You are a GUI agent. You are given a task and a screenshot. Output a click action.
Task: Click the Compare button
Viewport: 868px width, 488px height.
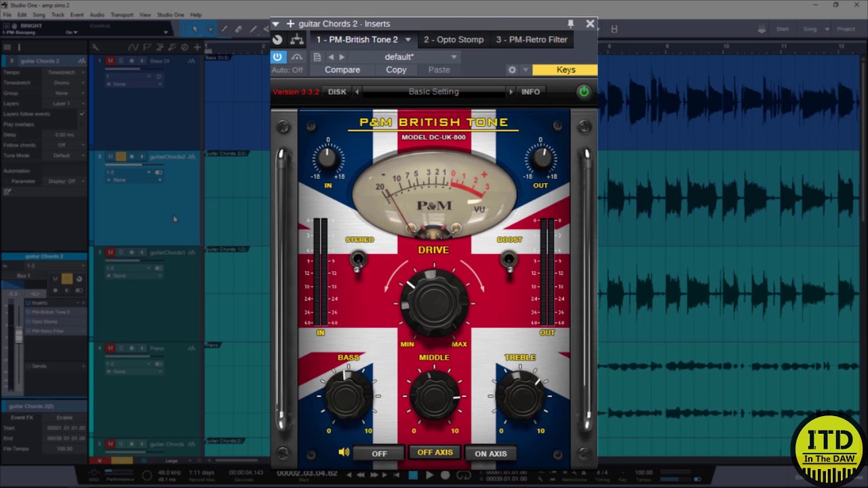tap(342, 70)
